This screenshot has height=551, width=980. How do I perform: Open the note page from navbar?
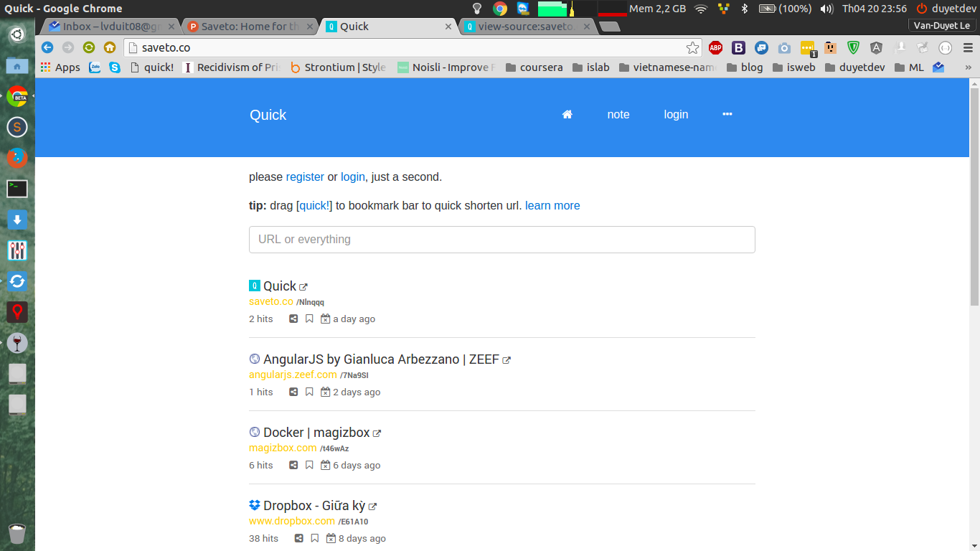[x=618, y=115]
